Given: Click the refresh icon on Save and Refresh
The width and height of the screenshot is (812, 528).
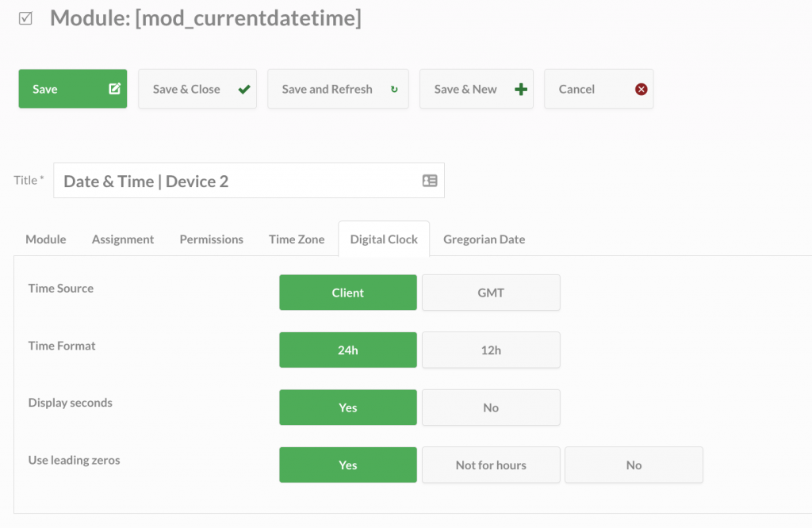Looking at the screenshot, I should [x=394, y=89].
